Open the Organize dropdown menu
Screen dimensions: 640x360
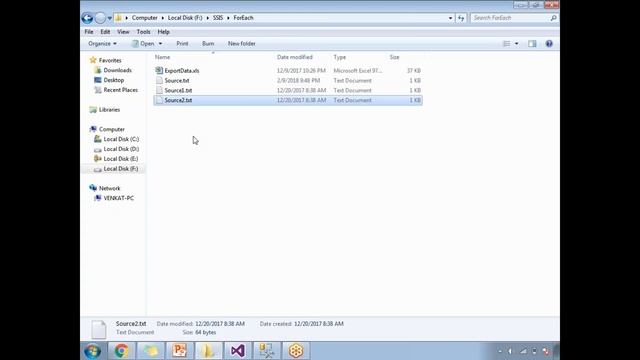pyautogui.click(x=102, y=44)
